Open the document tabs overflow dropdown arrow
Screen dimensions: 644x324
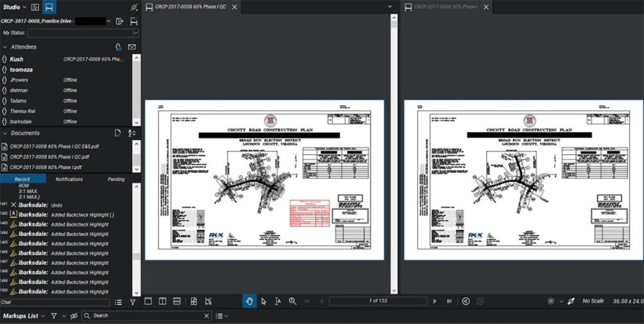pos(390,6)
